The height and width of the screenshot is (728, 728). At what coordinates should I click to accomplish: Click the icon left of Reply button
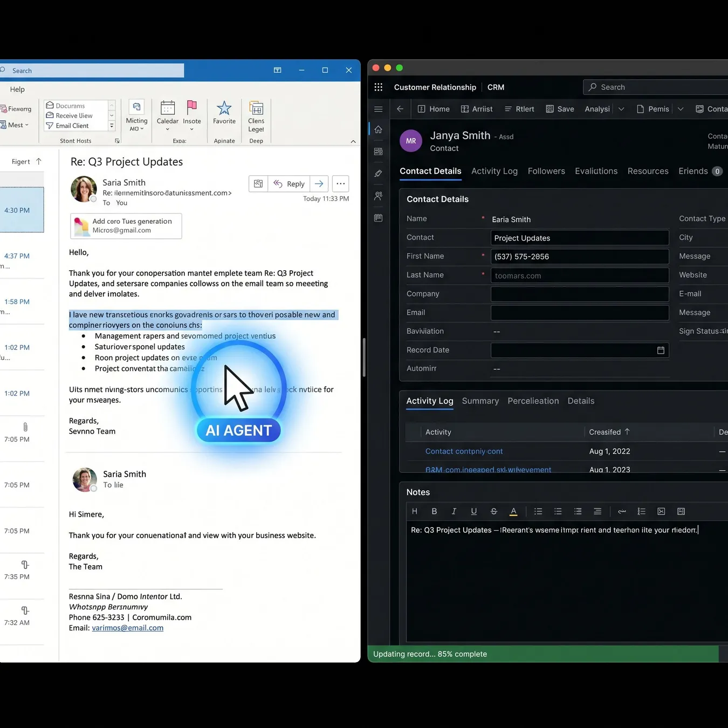(x=258, y=184)
